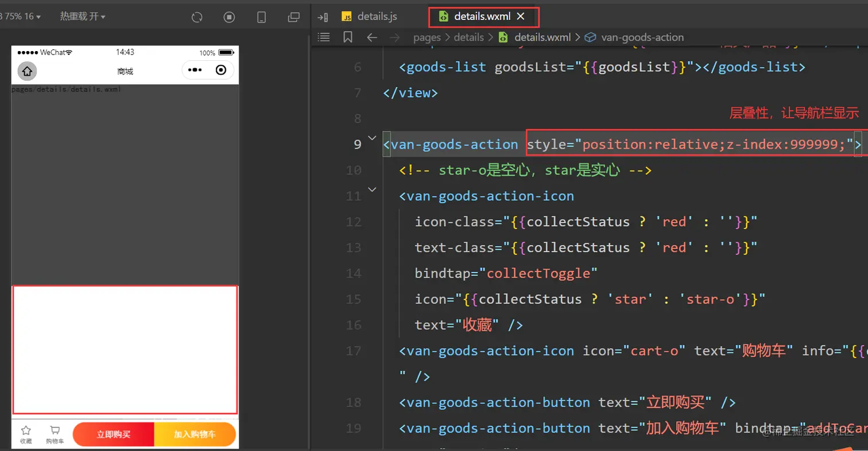The image size is (868, 451).
Task: Open the 热重载 开 hot reload dropdown
Action: [x=83, y=17]
